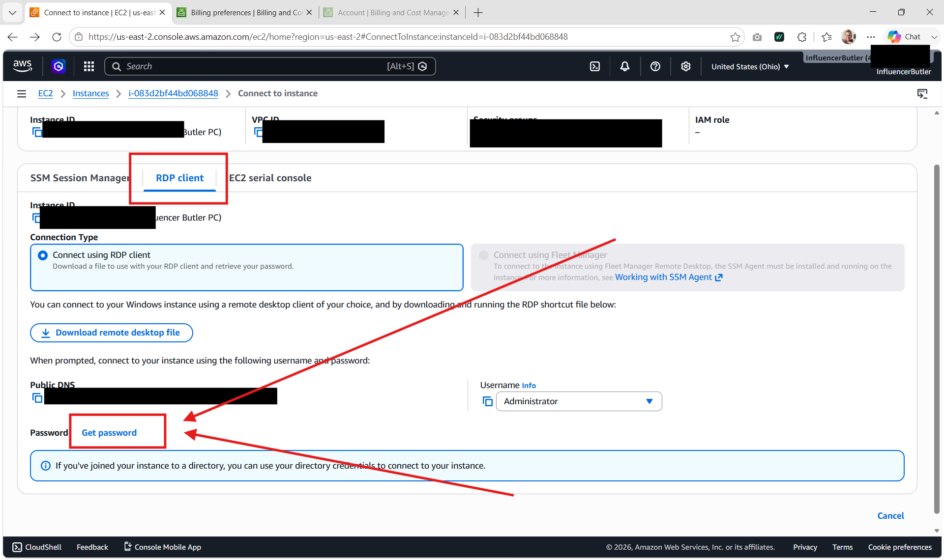Click Download remote desktop file button
This screenshot has width=944, height=560.
pos(112,333)
